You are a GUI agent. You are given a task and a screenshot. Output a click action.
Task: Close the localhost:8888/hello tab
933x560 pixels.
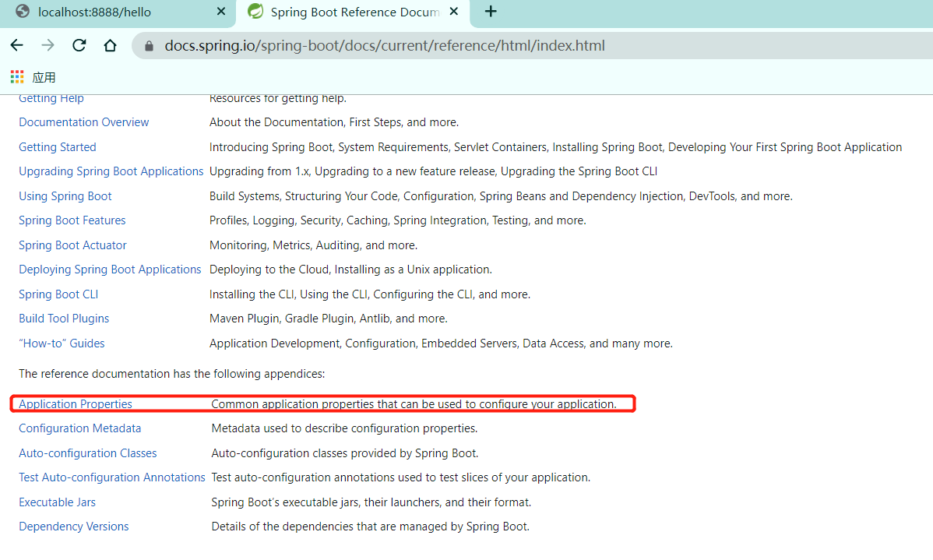[x=220, y=12]
